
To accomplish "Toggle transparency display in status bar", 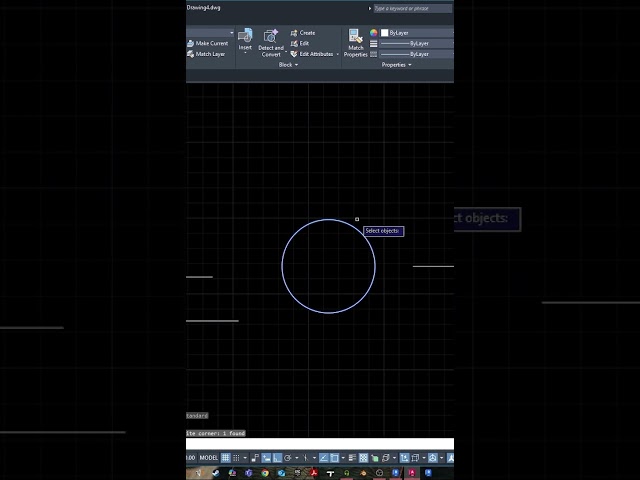I will coord(364,458).
